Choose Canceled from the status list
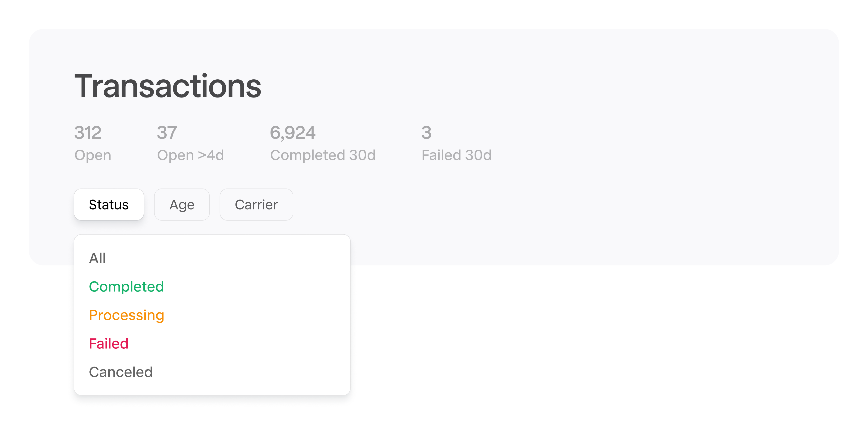Viewport: 868px width, 429px height. [x=212, y=372]
